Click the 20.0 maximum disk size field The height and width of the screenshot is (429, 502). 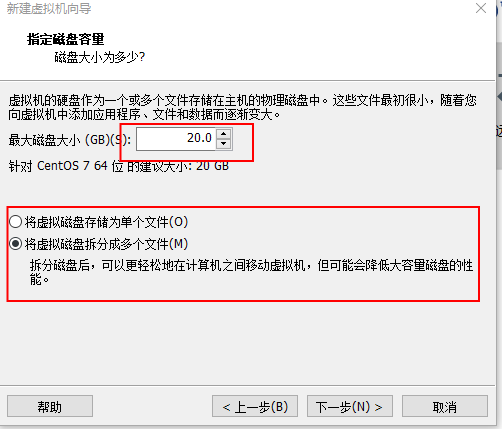pyautogui.click(x=176, y=139)
